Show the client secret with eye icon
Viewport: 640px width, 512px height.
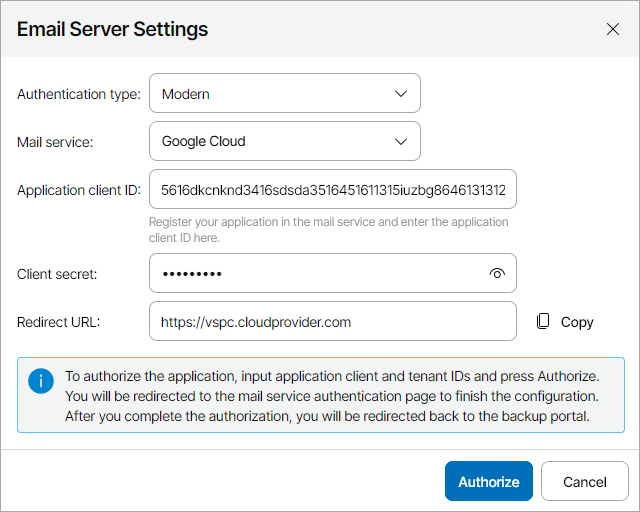(x=497, y=274)
